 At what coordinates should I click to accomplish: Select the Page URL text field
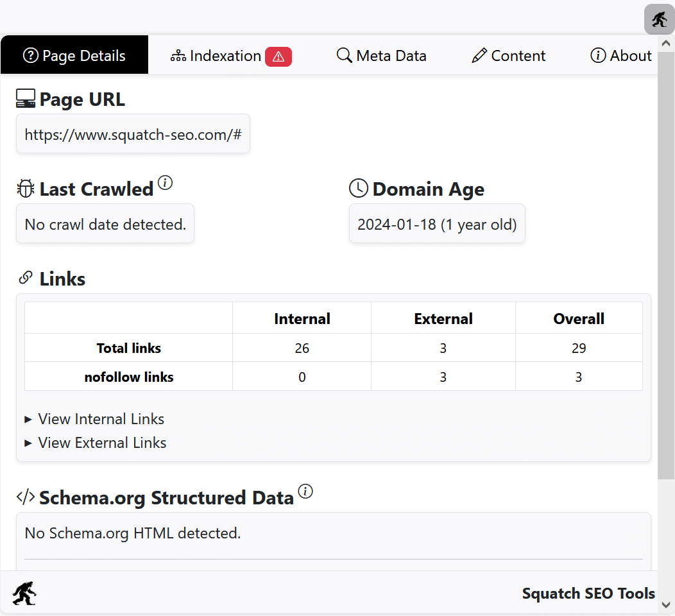tap(133, 133)
